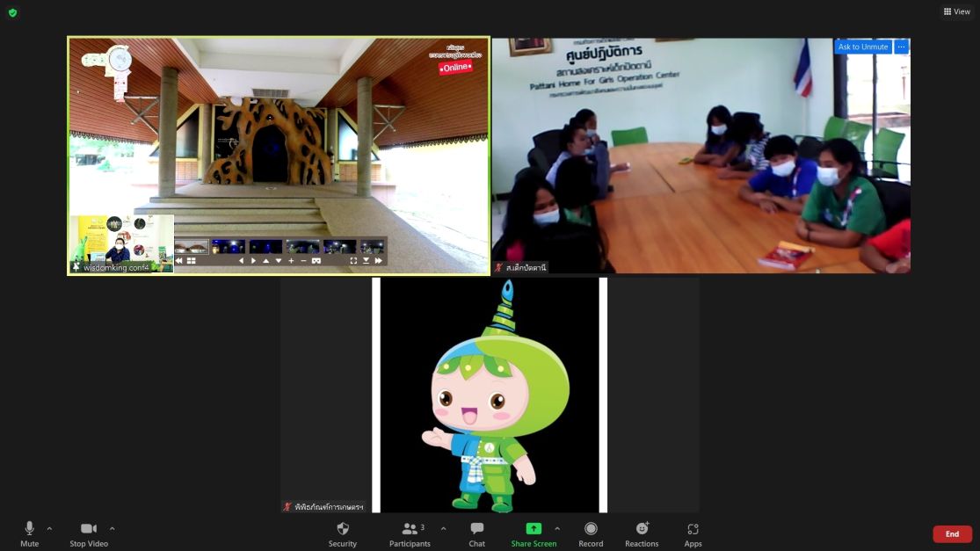Screen dimensions: 980x551
Task: Toggle thumbnail grid view in tour controls
Action: [x=192, y=261]
